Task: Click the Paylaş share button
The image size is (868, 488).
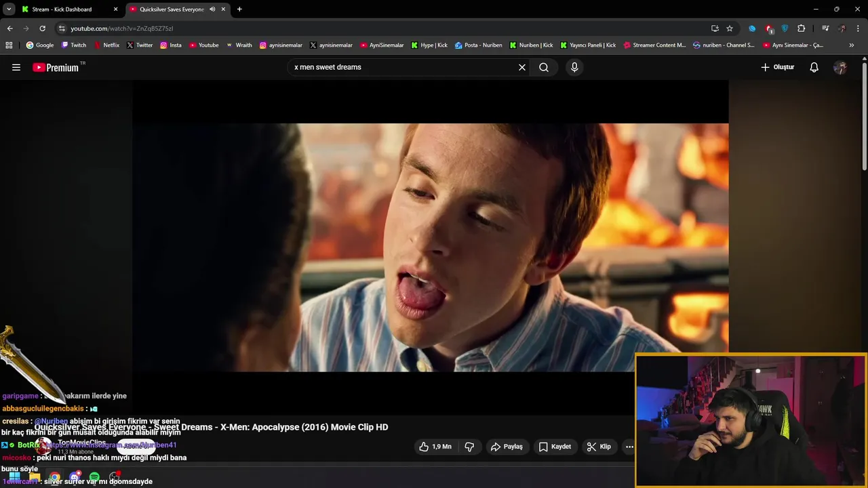Action: [507, 447]
